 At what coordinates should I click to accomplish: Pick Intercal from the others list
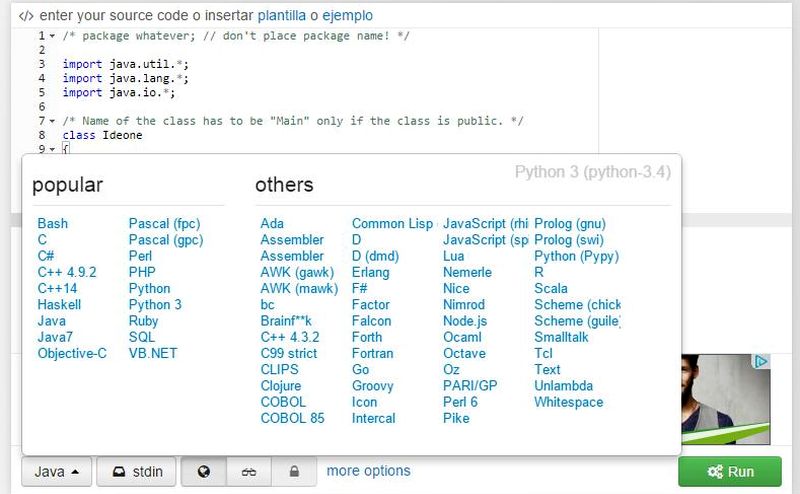click(373, 418)
